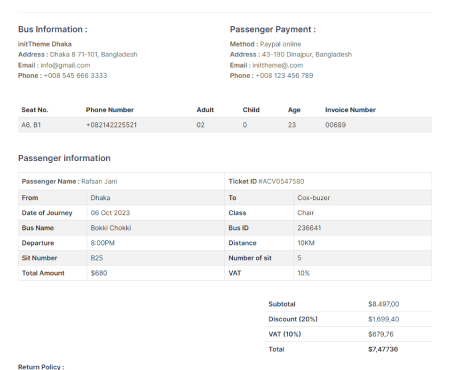Click the info@gmail.com email address
Image resolution: width=450 pixels, height=370 pixels.
65,65
